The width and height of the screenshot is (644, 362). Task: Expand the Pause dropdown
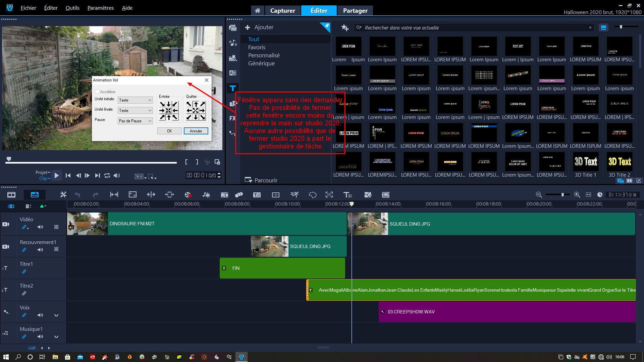136,121
